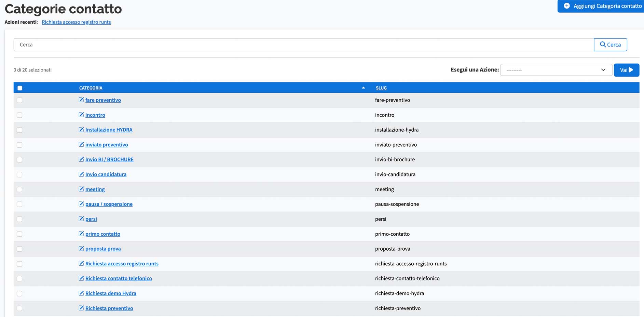Screen dimensions: 644x317
Task: Tick the Invio BI / BROCHURE row checkbox
Action: click(x=19, y=160)
